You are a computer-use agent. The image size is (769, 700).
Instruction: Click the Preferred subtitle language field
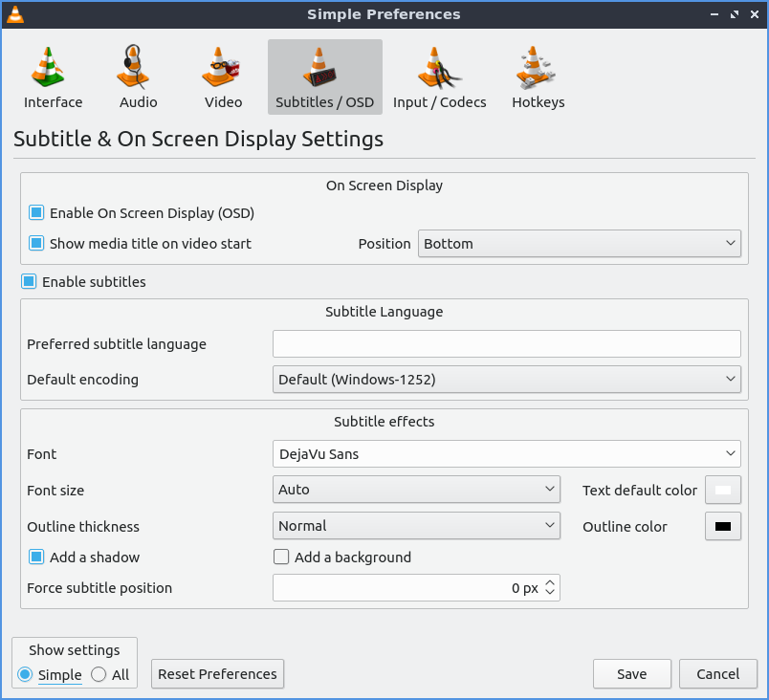pyautogui.click(x=506, y=344)
